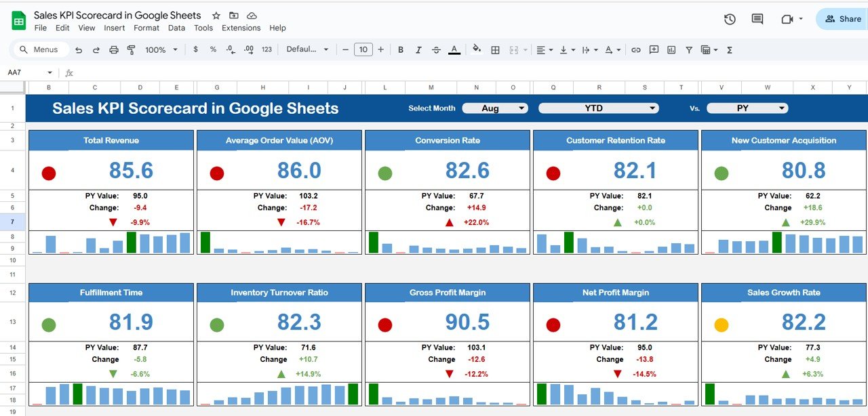This screenshot has width=868, height=416.
Task: Open the Print icon
Action: coord(113,49)
